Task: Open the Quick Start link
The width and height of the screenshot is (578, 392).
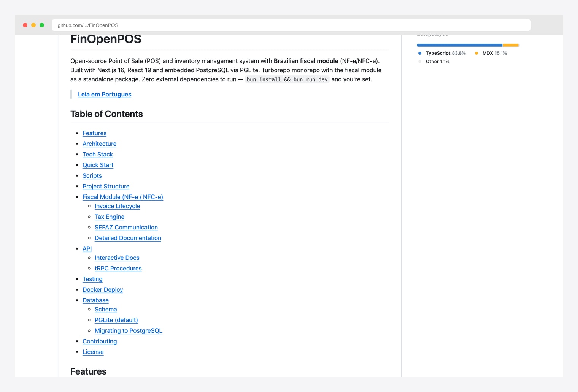Action: [98, 165]
